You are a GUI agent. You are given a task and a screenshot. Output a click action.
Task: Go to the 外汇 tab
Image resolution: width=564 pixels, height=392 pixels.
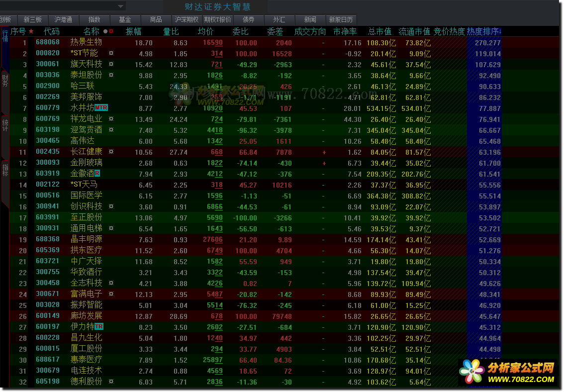pos(279,19)
